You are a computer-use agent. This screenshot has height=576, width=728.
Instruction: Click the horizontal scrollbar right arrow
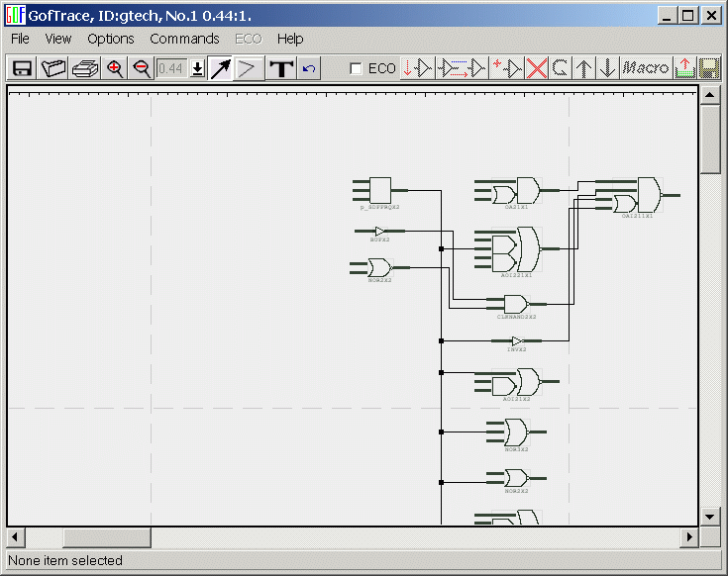click(689, 537)
